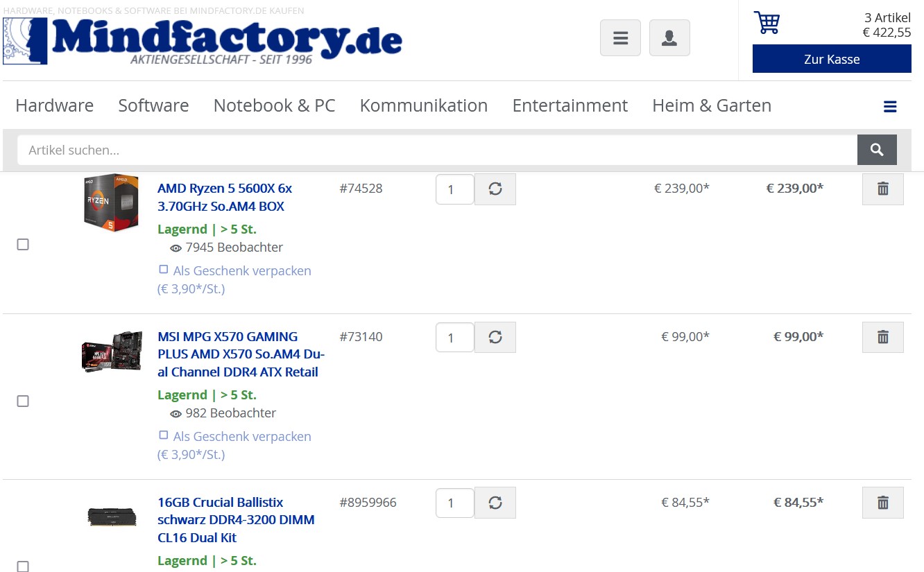
Task: Open the Notebook & PC menu
Action: (x=274, y=105)
